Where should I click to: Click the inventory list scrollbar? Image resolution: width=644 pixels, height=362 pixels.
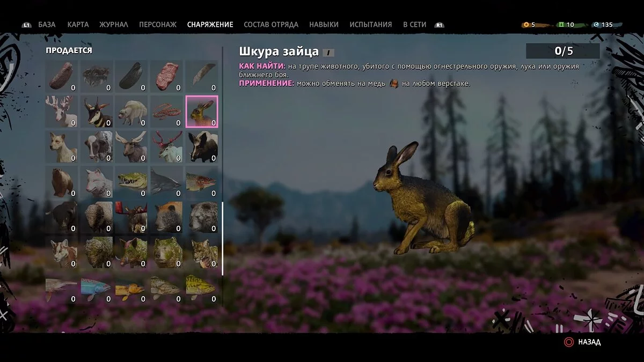click(x=223, y=238)
